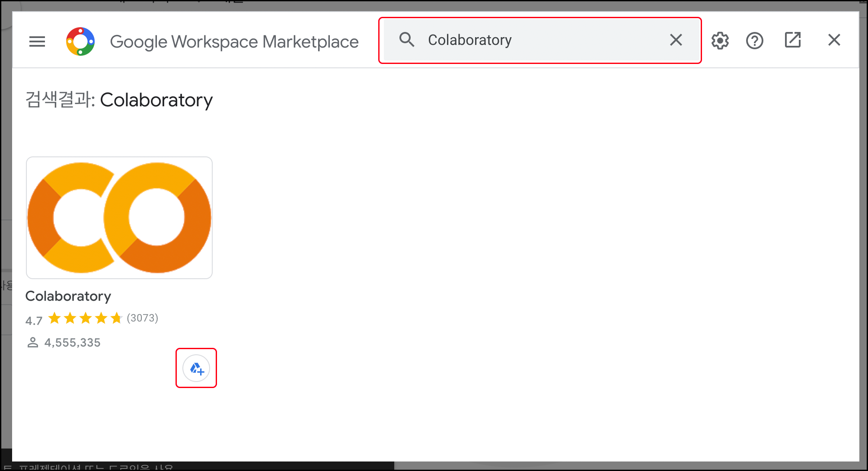Open the help question mark icon
This screenshot has width=868, height=471.
click(754, 41)
